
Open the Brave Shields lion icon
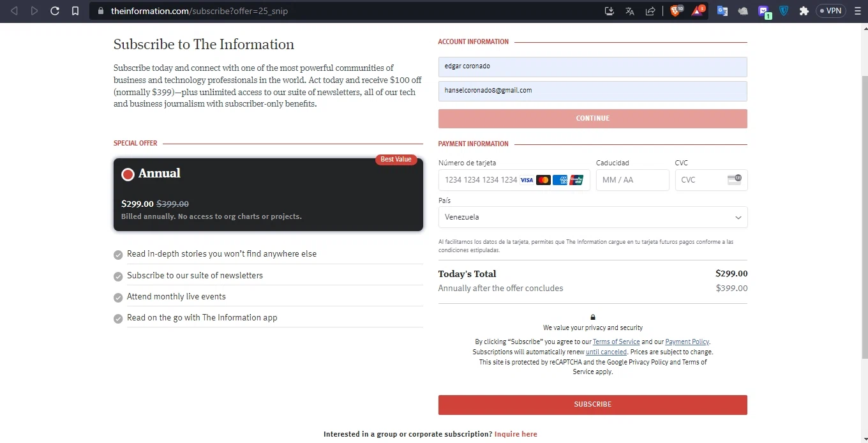[x=676, y=11]
